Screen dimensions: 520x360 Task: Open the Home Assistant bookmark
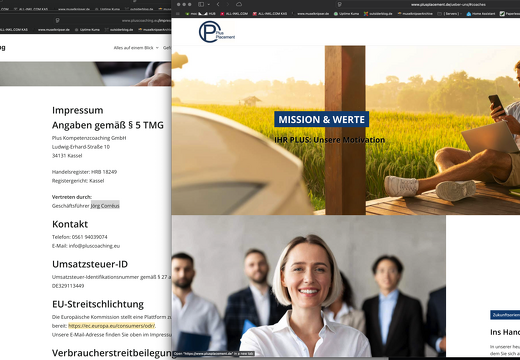[x=481, y=14]
